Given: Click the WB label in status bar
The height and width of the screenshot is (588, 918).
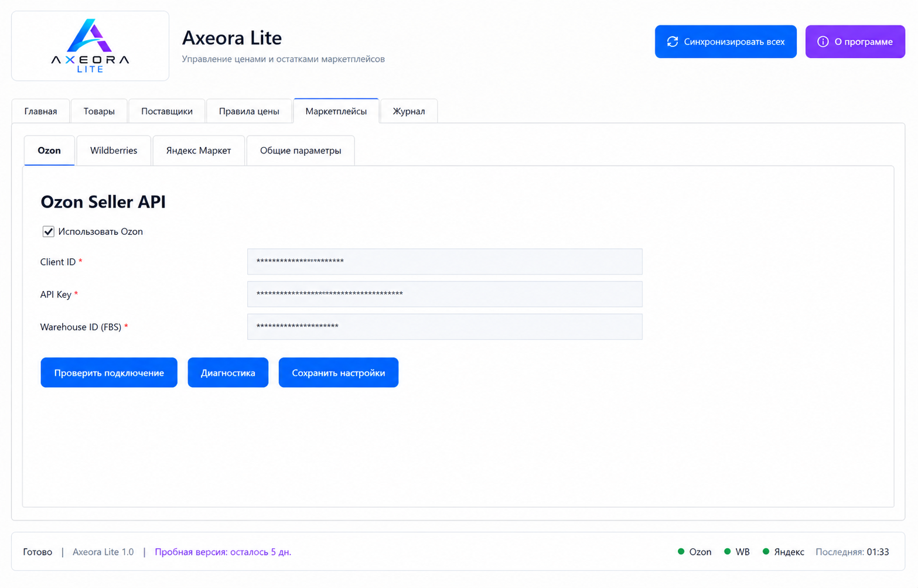Looking at the screenshot, I should tap(742, 552).
